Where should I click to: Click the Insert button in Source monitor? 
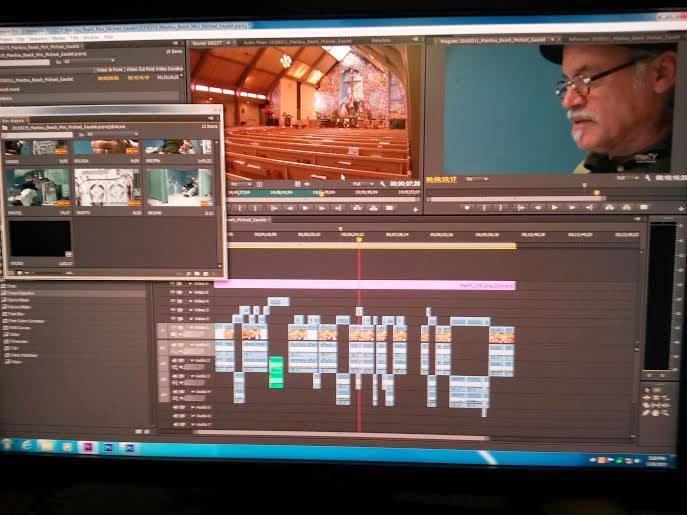(x=357, y=209)
